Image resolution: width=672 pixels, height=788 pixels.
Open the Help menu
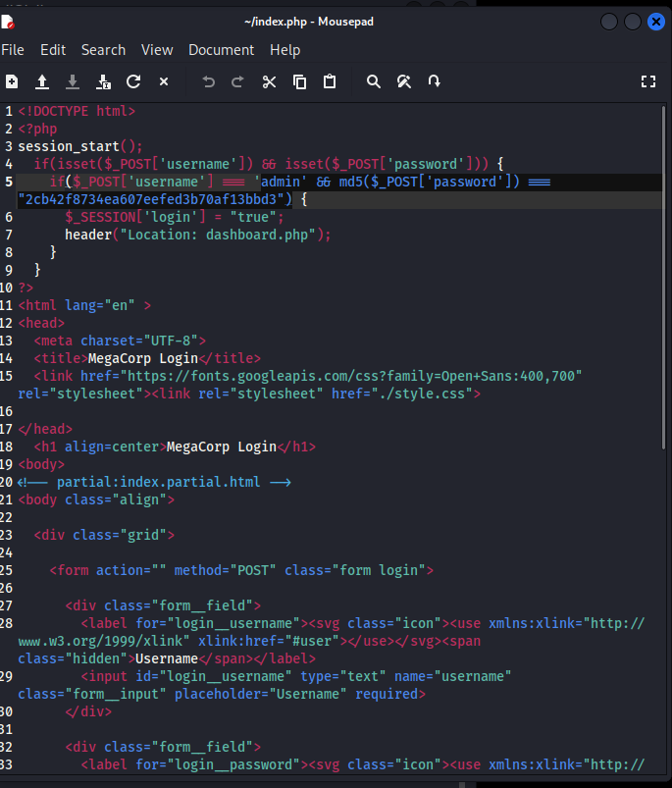point(284,50)
